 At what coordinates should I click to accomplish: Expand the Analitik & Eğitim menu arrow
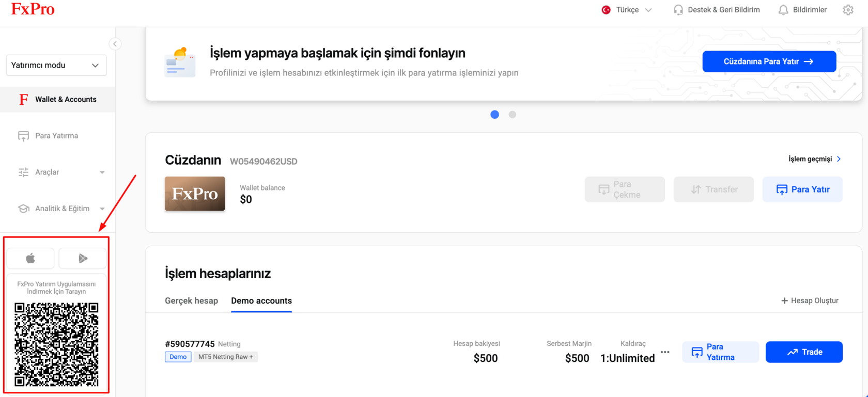(x=102, y=209)
